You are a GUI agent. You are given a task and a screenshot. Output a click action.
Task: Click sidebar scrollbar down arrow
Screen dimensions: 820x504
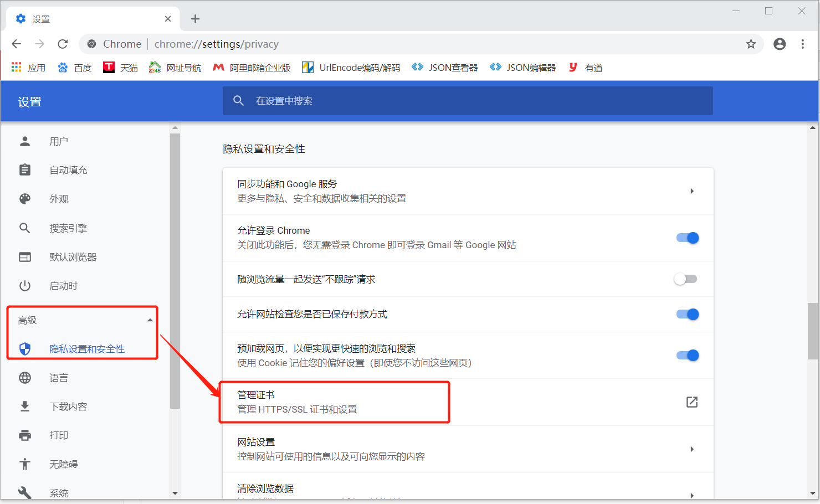click(175, 493)
